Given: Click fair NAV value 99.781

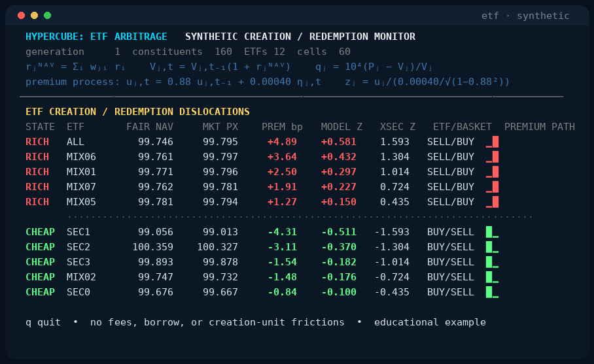Looking at the screenshot, I should point(156,202).
